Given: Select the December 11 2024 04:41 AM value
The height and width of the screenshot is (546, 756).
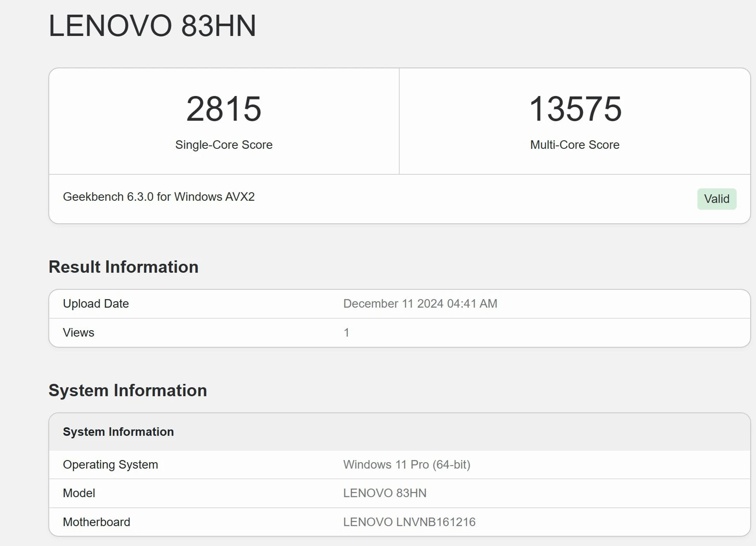Looking at the screenshot, I should coord(420,304).
